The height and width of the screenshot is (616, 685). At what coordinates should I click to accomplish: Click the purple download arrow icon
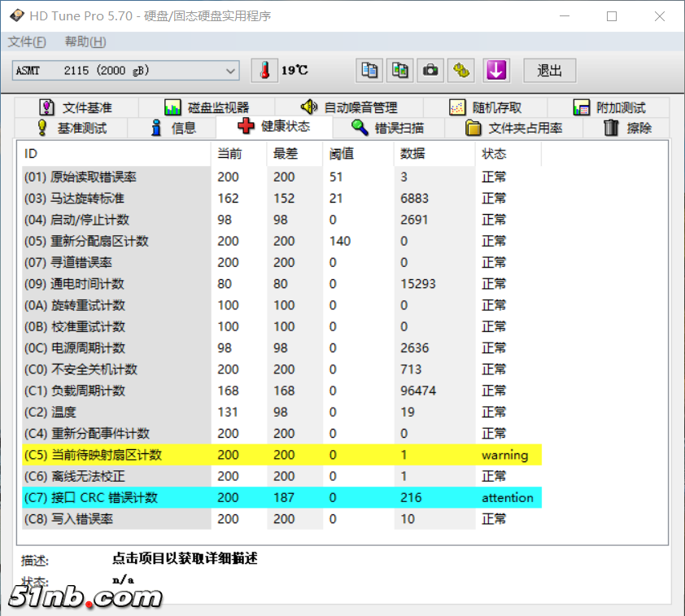(496, 71)
